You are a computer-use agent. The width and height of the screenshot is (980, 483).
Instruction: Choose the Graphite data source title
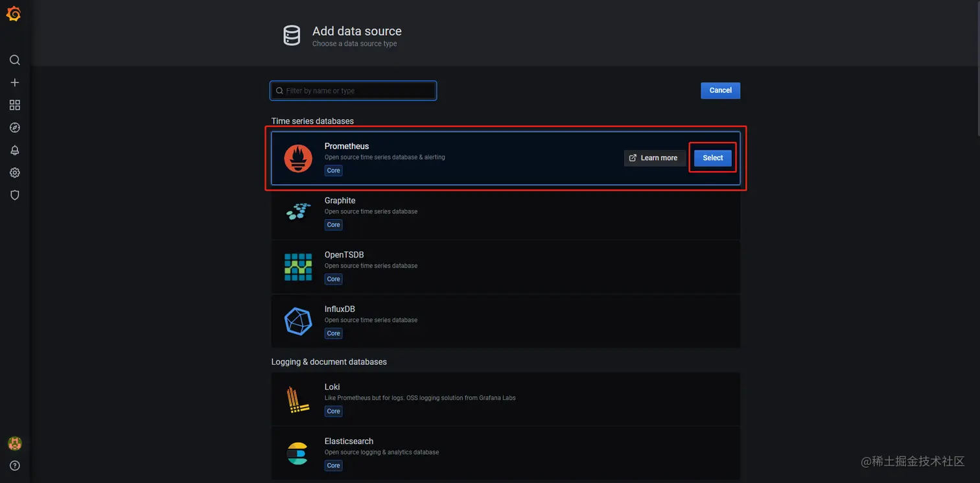(340, 200)
